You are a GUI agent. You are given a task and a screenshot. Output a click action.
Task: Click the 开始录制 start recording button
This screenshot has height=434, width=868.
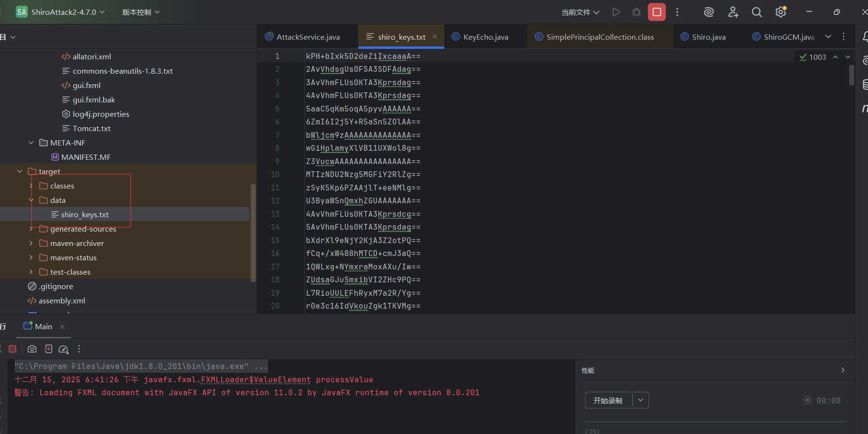608,401
